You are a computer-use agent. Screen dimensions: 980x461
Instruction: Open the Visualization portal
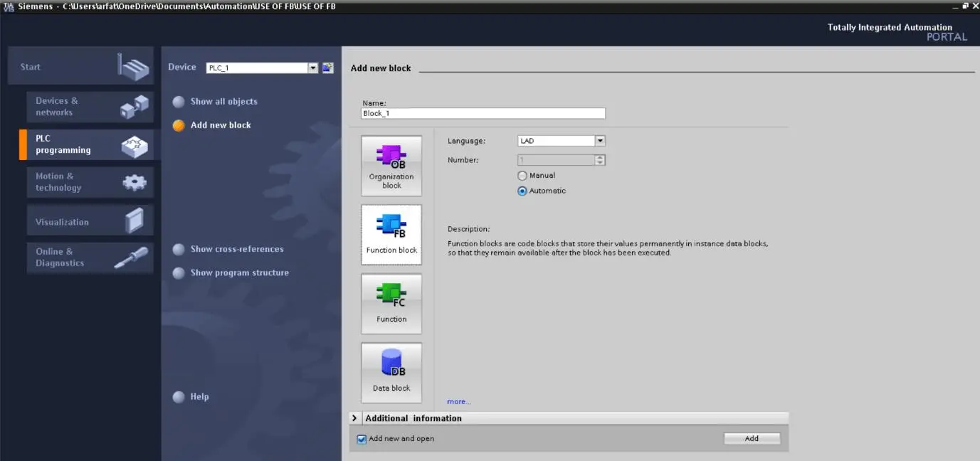pyautogui.click(x=90, y=221)
